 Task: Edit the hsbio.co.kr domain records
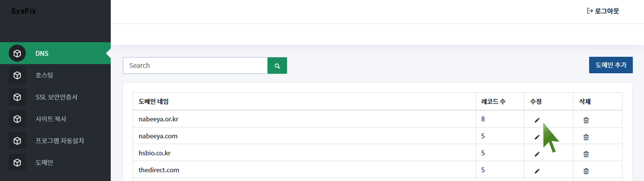point(537,154)
